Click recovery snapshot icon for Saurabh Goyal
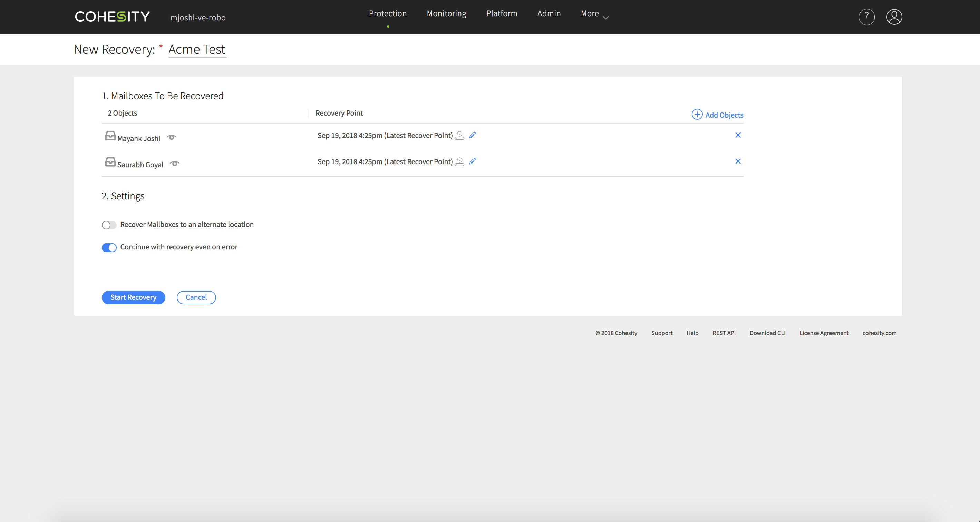The width and height of the screenshot is (980, 522). (x=459, y=161)
